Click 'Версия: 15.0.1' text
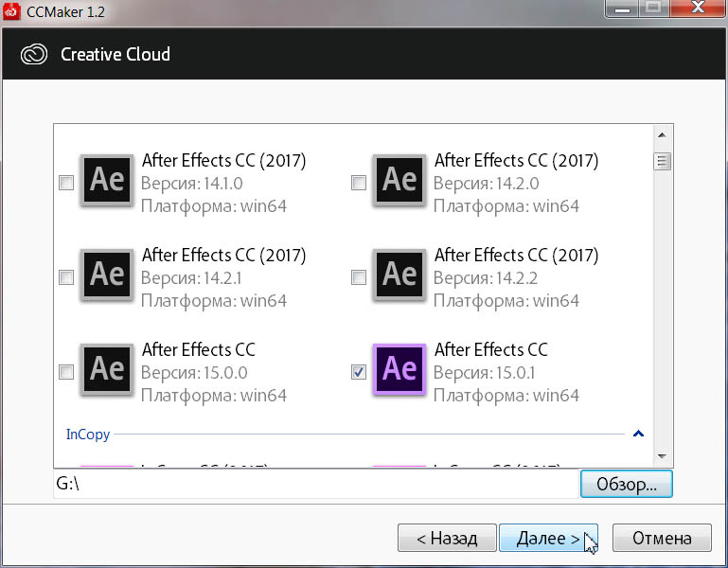728x568 pixels. click(485, 372)
